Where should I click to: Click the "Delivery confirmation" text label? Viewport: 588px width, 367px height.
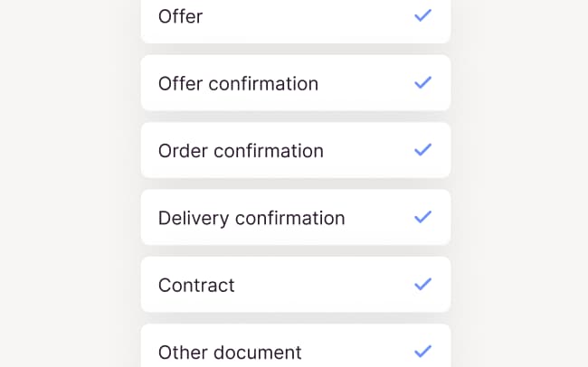click(x=251, y=218)
